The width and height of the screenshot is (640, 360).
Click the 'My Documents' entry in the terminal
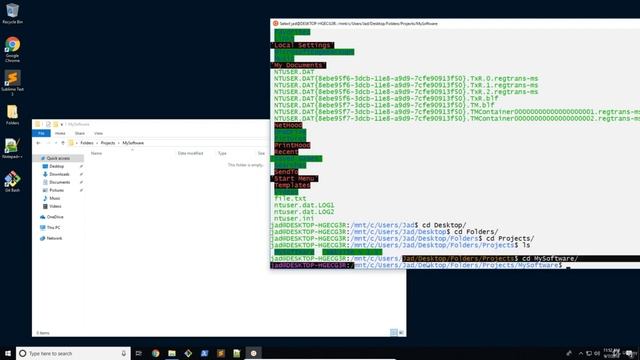[298, 65]
